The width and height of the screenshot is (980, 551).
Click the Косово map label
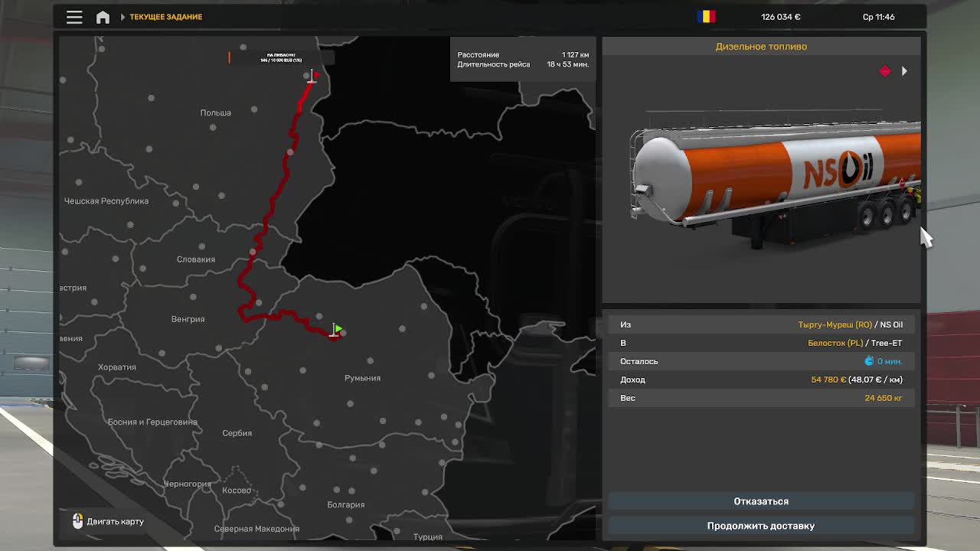coord(236,491)
